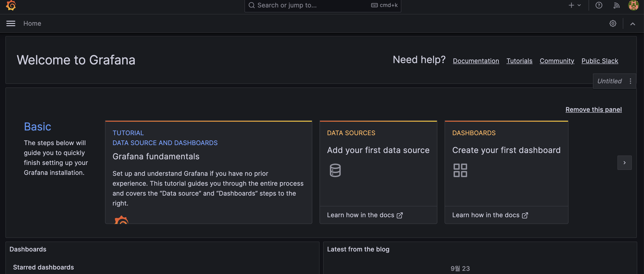Click the dashboard grid icon in Dashboards card
This screenshot has height=274, width=644.
click(x=460, y=170)
